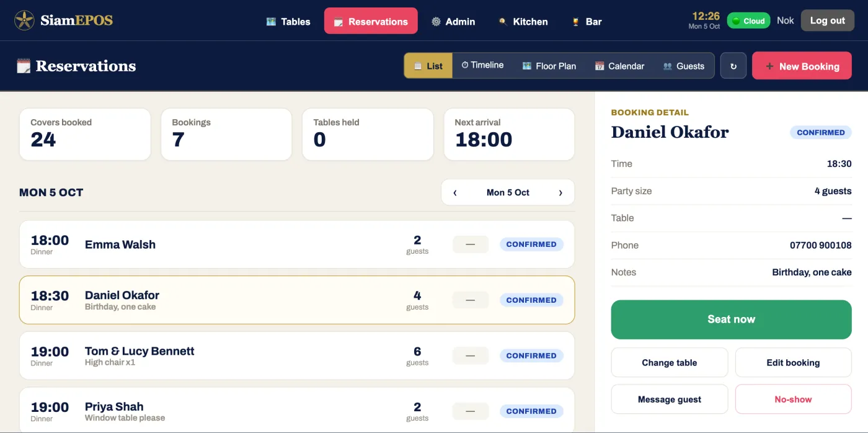Click the Covers booked card

85,135
